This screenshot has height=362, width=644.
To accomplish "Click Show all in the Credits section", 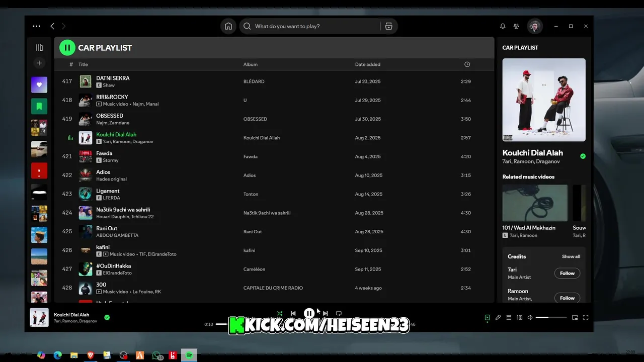I will (571, 256).
